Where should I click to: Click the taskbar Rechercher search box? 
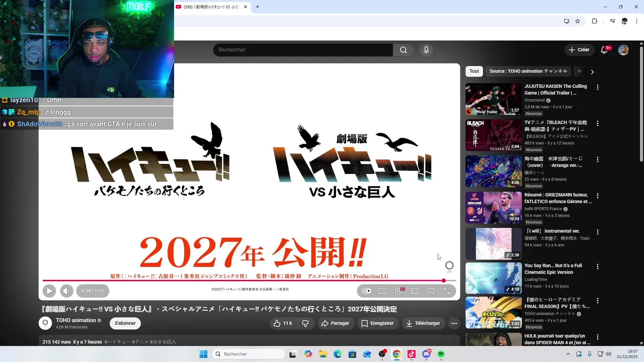point(249,354)
